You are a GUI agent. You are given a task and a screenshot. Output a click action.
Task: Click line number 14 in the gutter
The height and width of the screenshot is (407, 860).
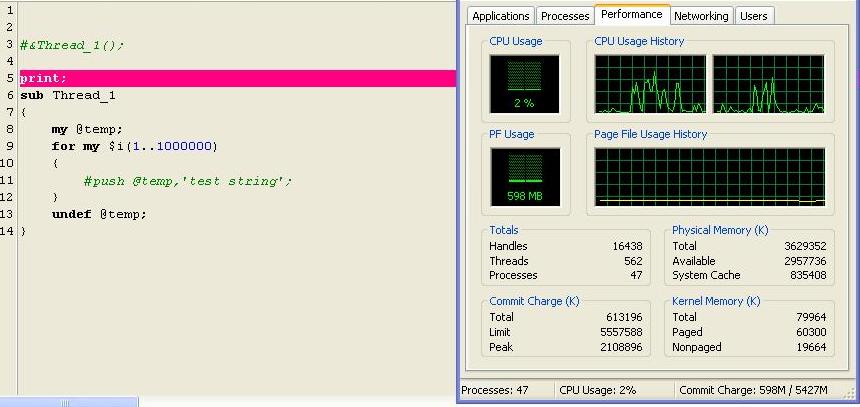7,231
